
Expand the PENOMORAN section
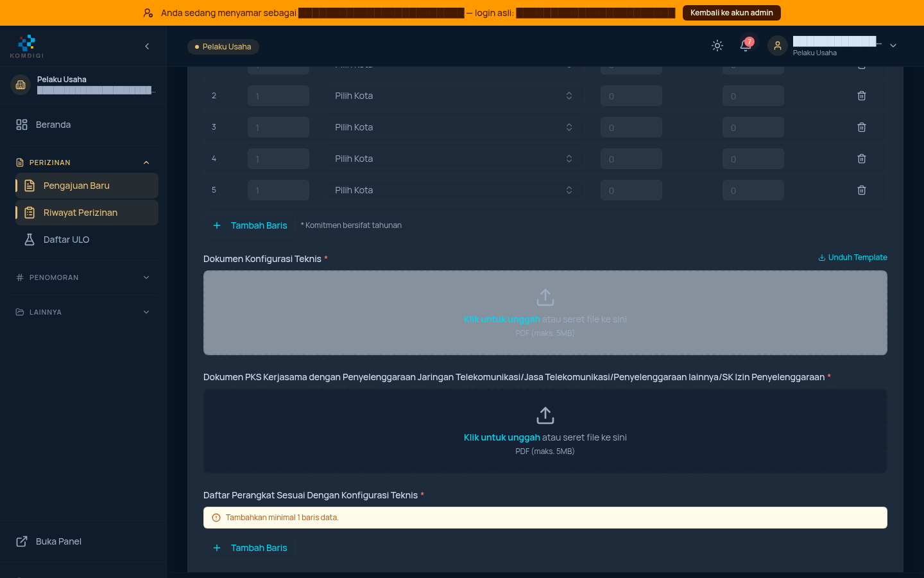pyautogui.click(x=83, y=277)
